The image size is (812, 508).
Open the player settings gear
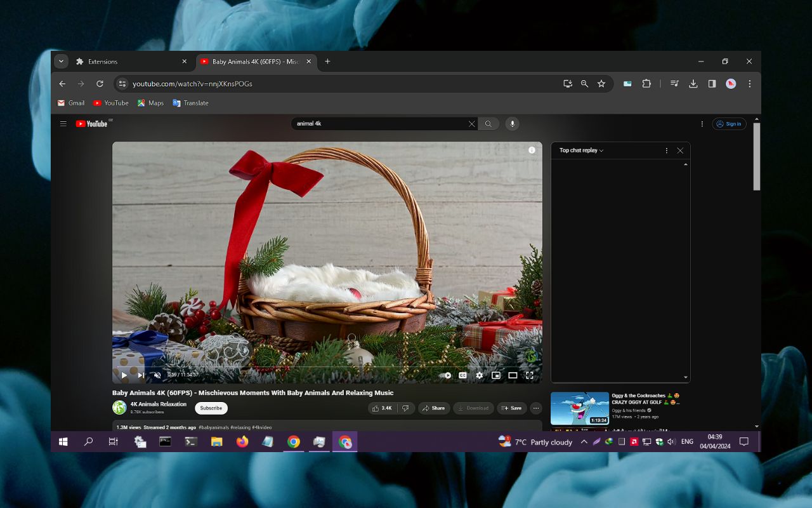coord(480,375)
